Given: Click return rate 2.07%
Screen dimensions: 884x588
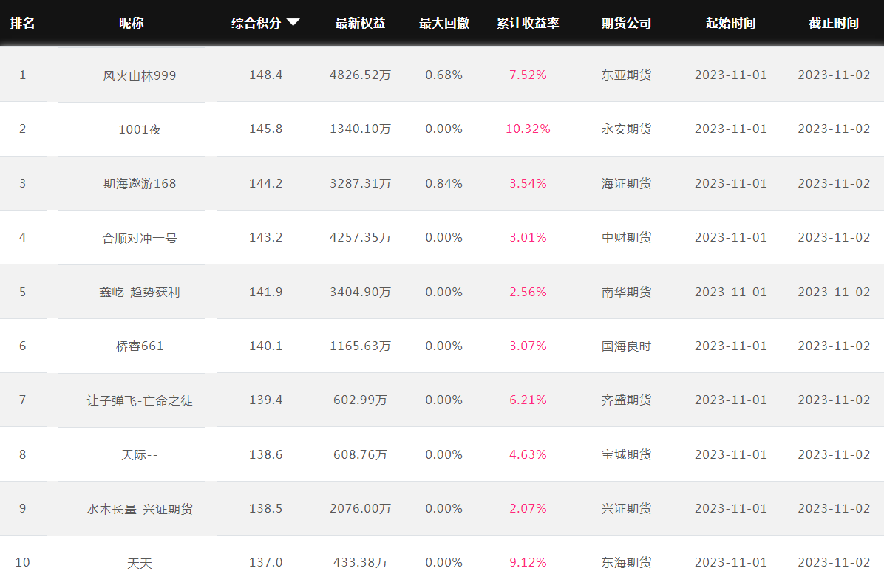Looking at the screenshot, I should pos(528,508).
